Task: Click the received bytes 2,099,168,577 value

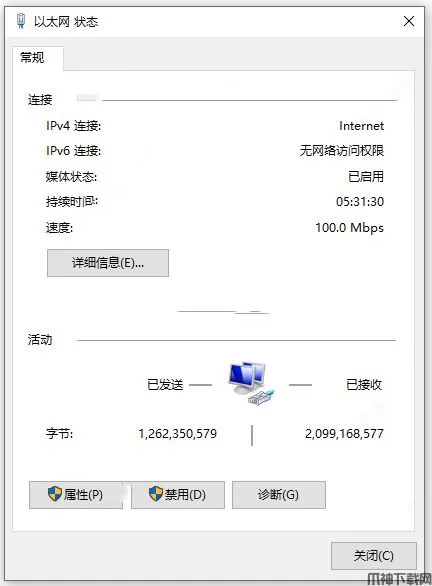Action: [x=344, y=434]
